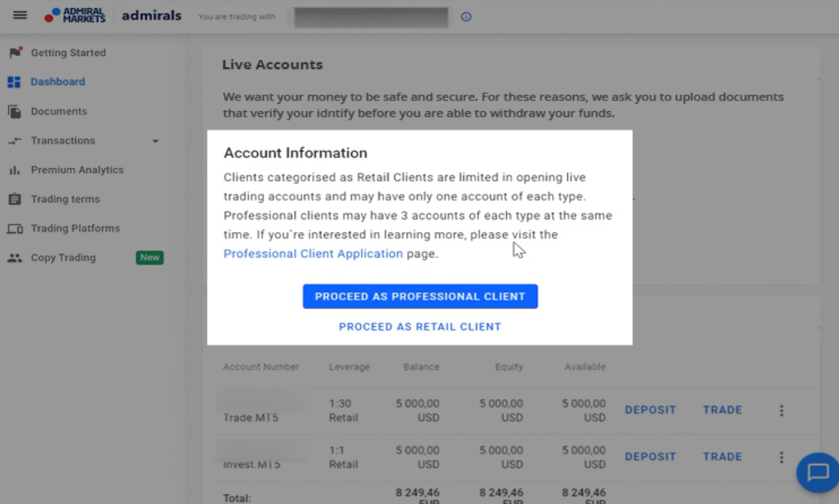Click the Admiral Markets logo

pos(75,15)
